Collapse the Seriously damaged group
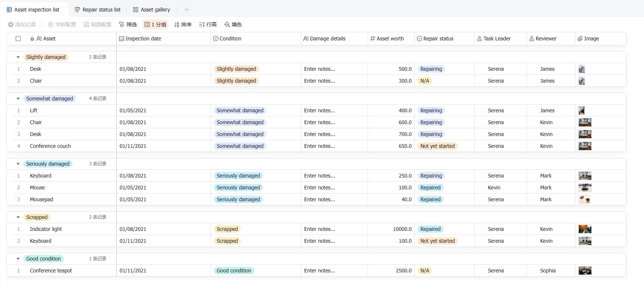644x308 pixels. (18, 164)
